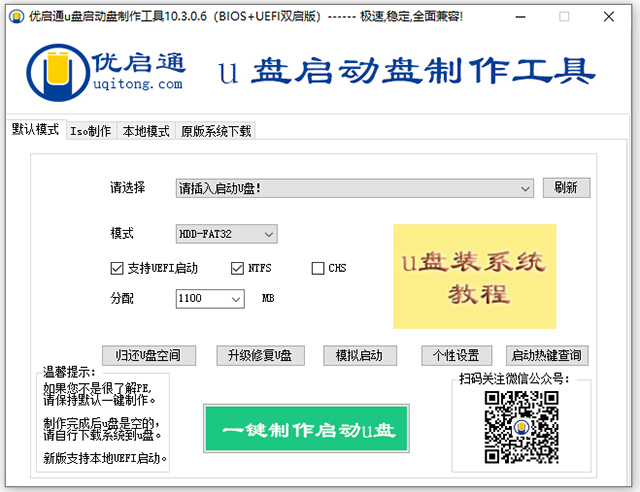Image resolution: width=640 pixels, height=492 pixels.
Task: Switch to the 默认模式 tab
Action: tap(36, 129)
